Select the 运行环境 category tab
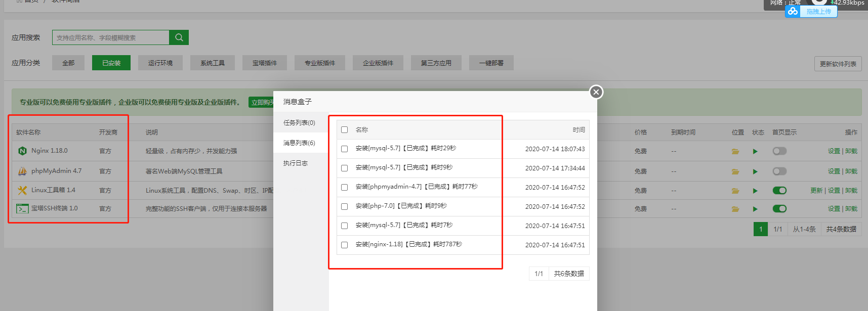 click(160, 63)
